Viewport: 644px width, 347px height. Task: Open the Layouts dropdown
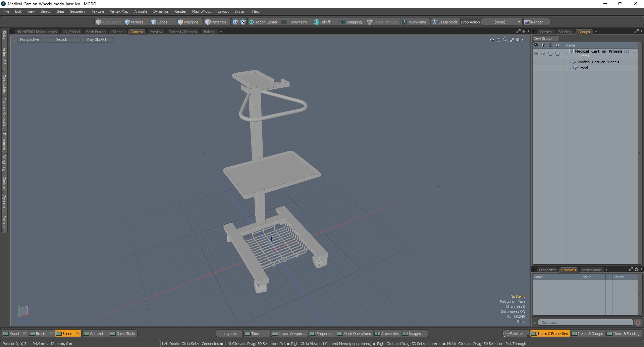pos(230,334)
